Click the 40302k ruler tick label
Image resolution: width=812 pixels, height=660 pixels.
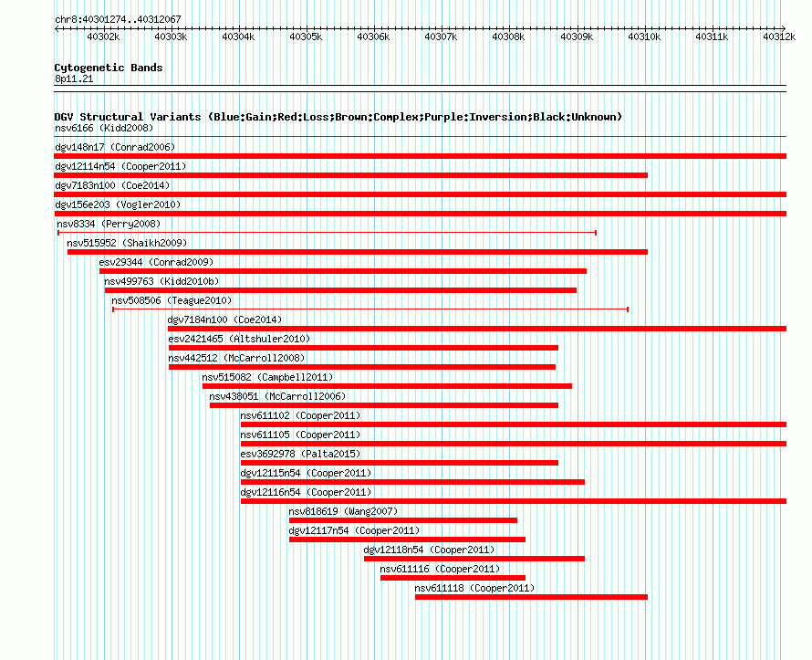click(103, 37)
